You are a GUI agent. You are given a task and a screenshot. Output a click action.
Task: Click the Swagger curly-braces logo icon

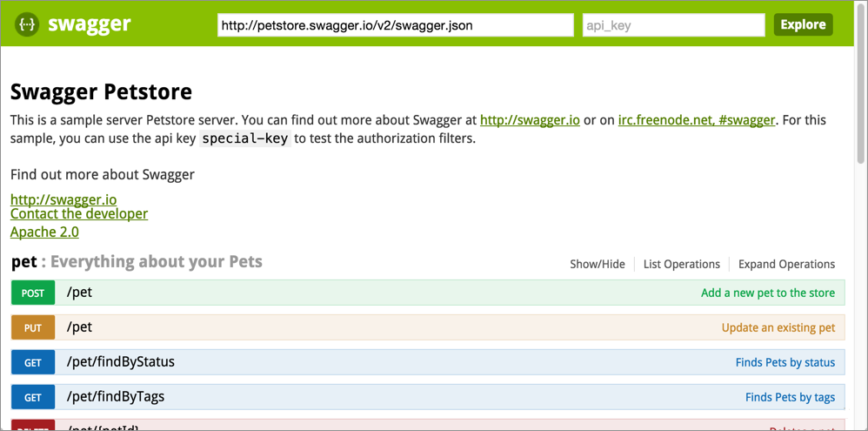(x=27, y=24)
